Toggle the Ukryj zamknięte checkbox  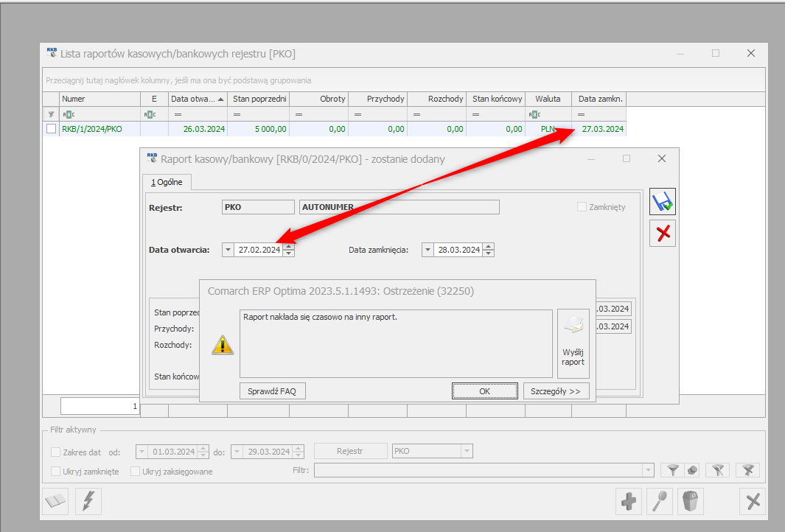pyautogui.click(x=55, y=472)
